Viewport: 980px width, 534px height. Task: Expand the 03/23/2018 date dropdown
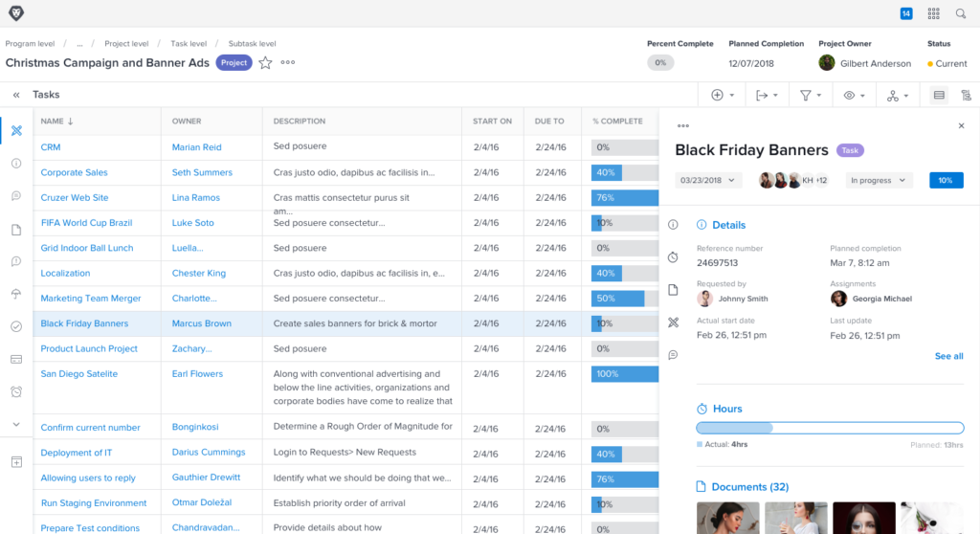click(708, 180)
